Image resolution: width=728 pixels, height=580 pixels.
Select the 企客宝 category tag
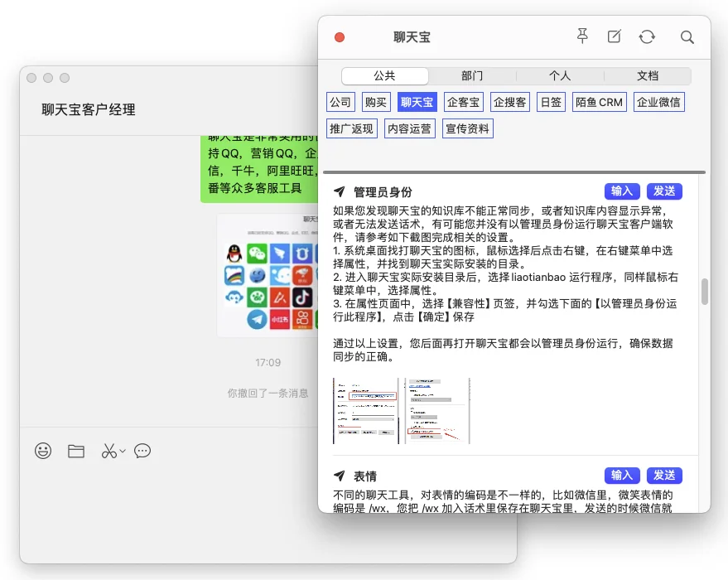(x=463, y=102)
